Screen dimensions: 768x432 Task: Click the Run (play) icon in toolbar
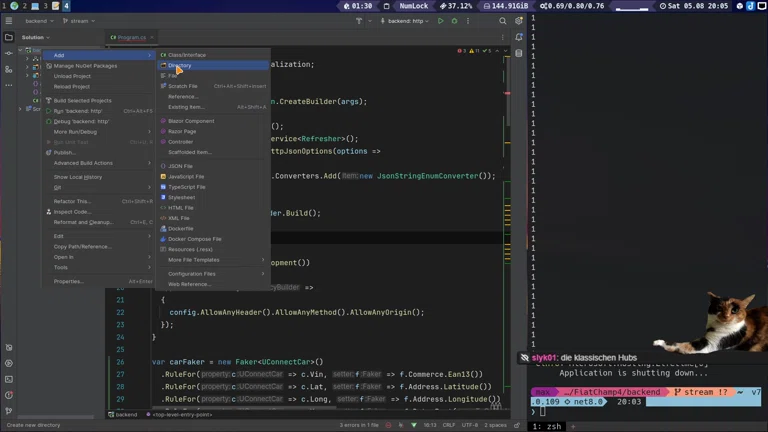click(x=440, y=21)
